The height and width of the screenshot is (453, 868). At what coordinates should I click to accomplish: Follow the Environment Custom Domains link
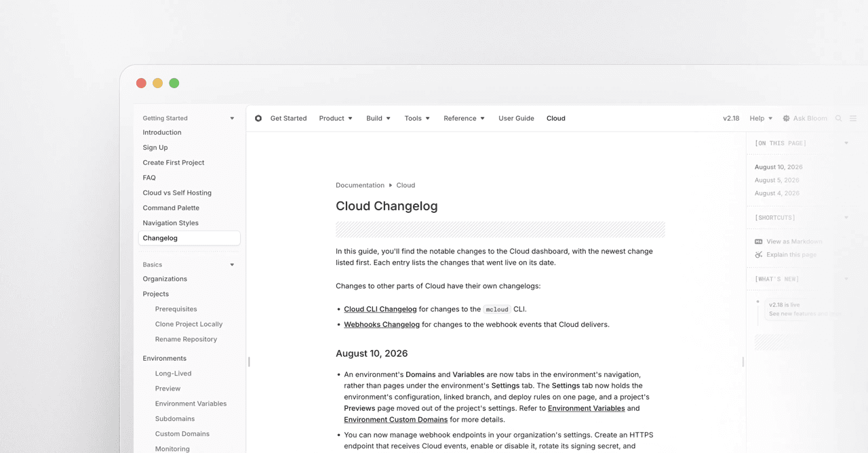click(395, 420)
